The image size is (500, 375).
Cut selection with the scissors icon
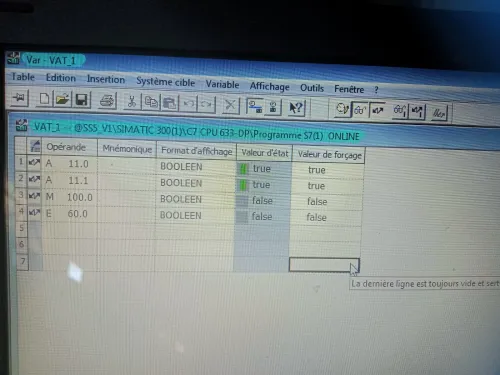132,102
